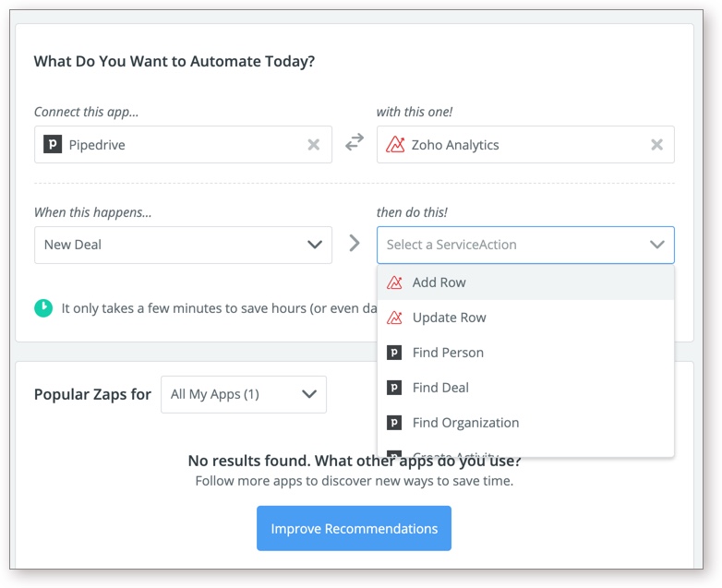The width and height of the screenshot is (722, 588).
Task: Remove the Zoho Analytics app selection
Action: click(x=656, y=145)
